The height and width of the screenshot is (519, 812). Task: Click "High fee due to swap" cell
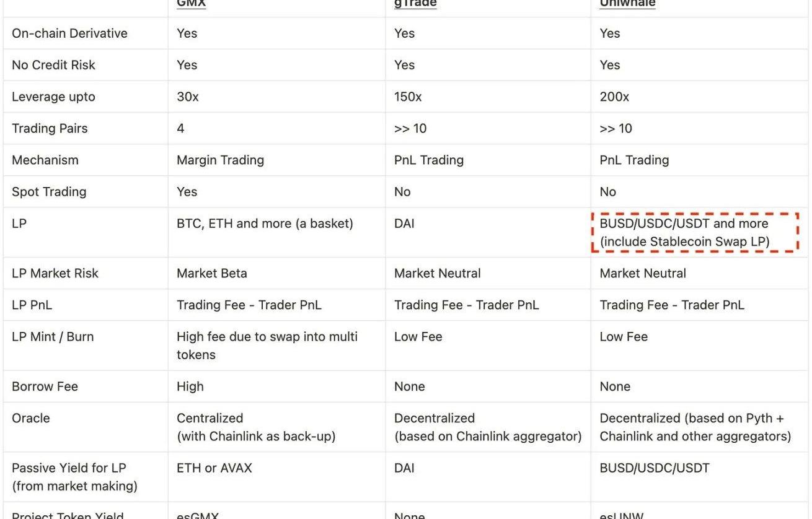[x=267, y=346]
